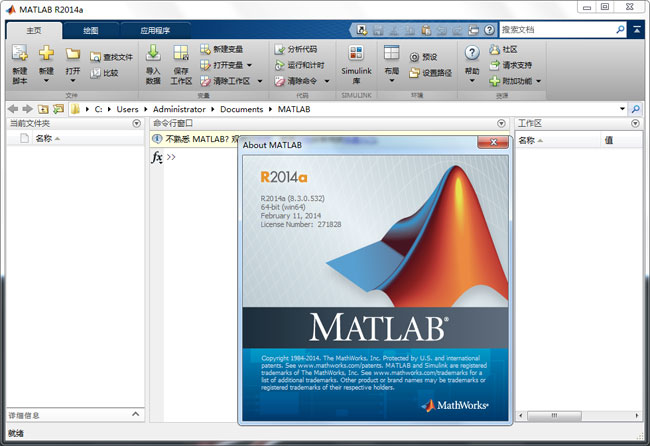
Task: Switch to the Apps (应用程序) tab
Action: (155, 30)
